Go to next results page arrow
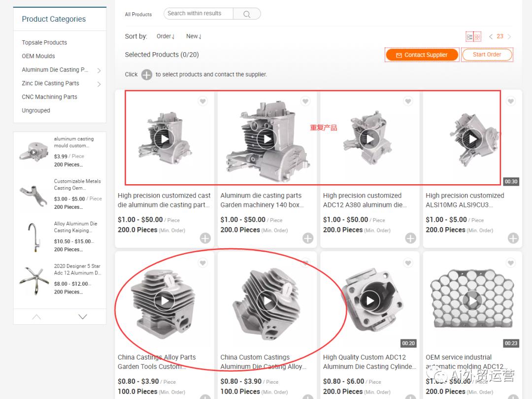This screenshot has height=399, width=532. 509,36
